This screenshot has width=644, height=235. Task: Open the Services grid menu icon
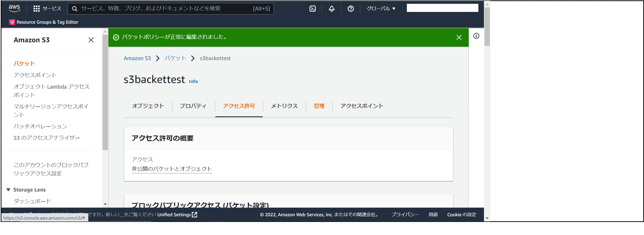(37, 8)
